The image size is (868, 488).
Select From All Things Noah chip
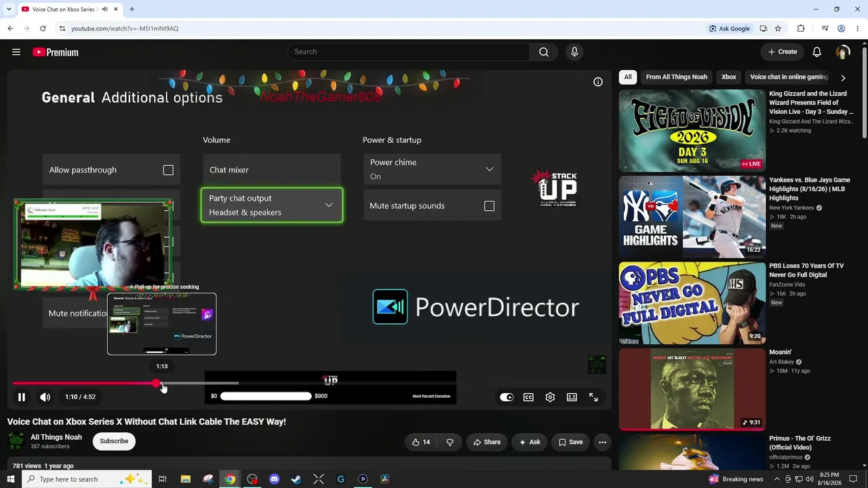click(677, 77)
